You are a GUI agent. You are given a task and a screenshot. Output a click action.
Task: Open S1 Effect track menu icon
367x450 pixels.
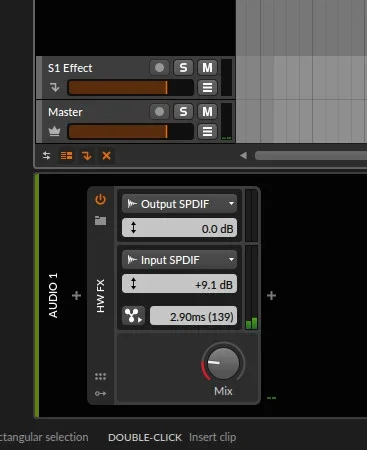coord(207,88)
